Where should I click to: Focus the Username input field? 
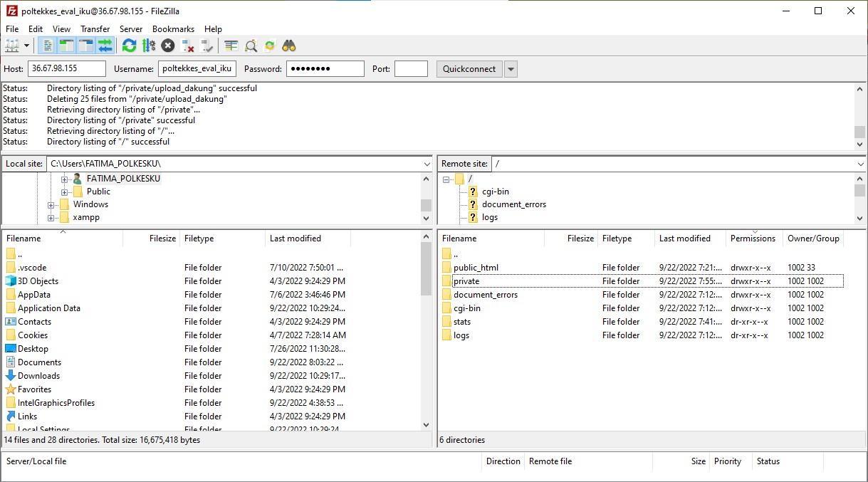pyautogui.click(x=197, y=68)
